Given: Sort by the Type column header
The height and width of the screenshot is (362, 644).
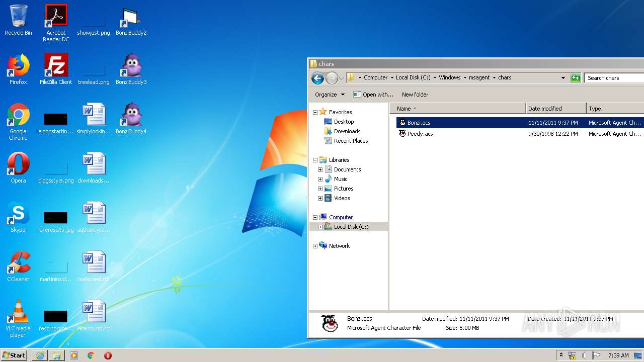Looking at the screenshot, I should click(x=615, y=109).
